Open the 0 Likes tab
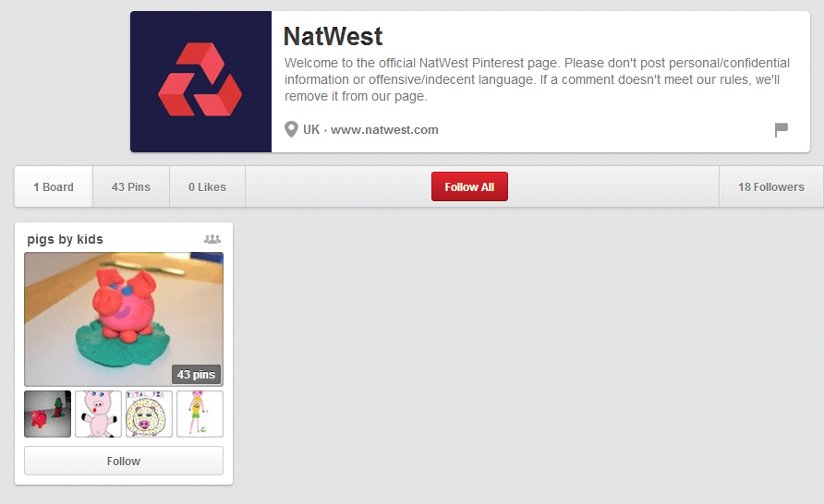The image size is (824, 504). (x=207, y=186)
